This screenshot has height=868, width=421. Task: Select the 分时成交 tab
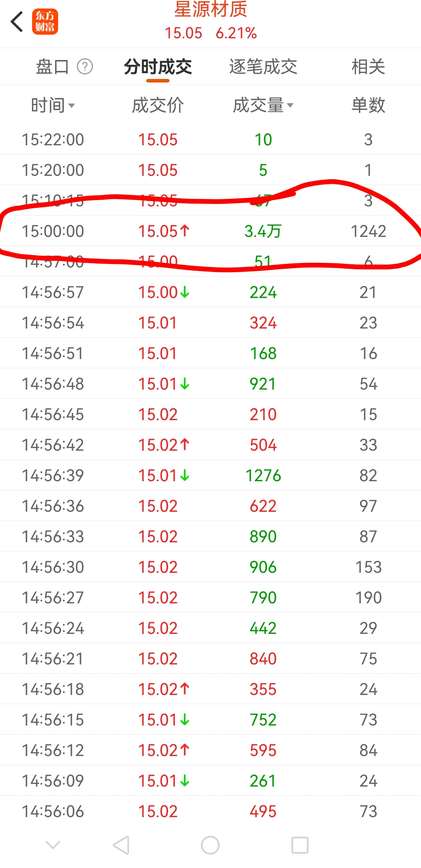(158, 67)
